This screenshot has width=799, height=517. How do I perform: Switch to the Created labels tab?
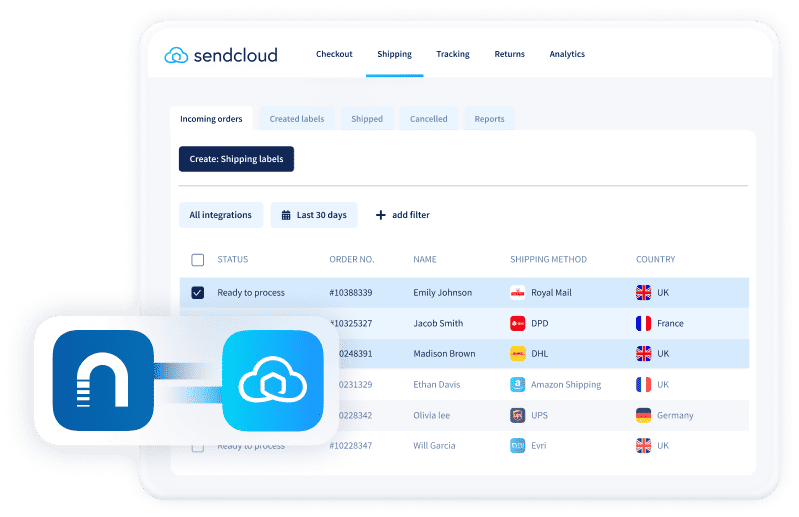tap(297, 119)
